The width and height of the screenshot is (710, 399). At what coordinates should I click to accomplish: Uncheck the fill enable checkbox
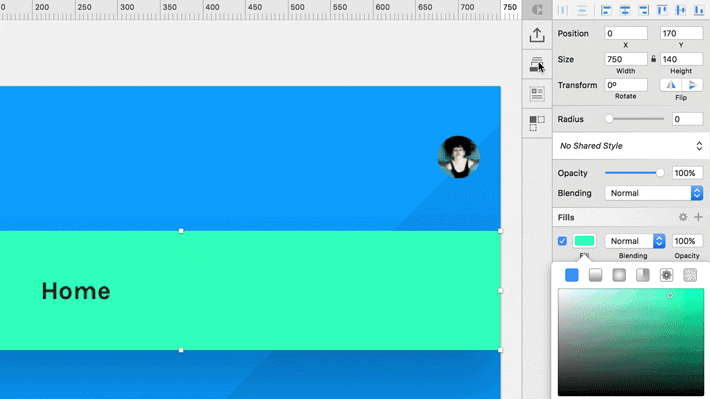point(562,241)
